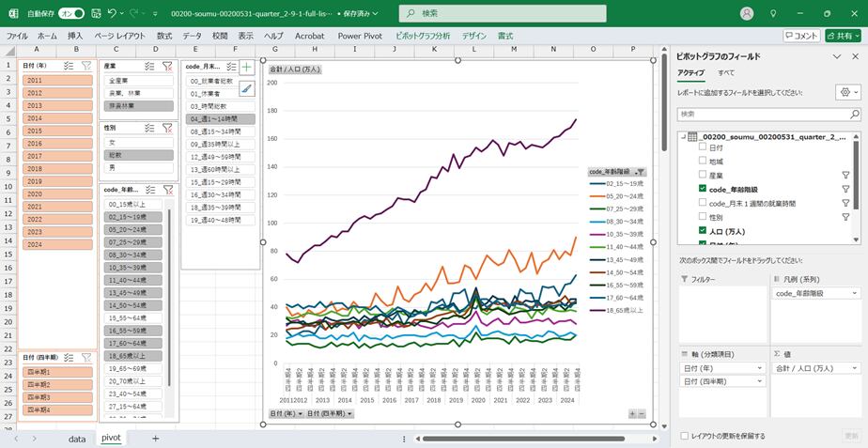Image resolution: width=868 pixels, height=448 pixels.
Task: Enable multi-select on 日付 (年) slicer
Action: coord(69,67)
